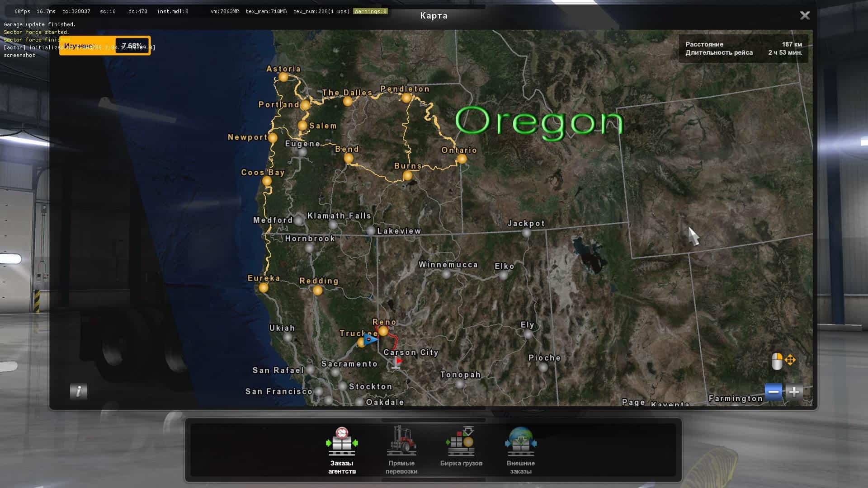Click the explored percentage progress bar
The height and width of the screenshot is (488, 868).
[105, 46]
